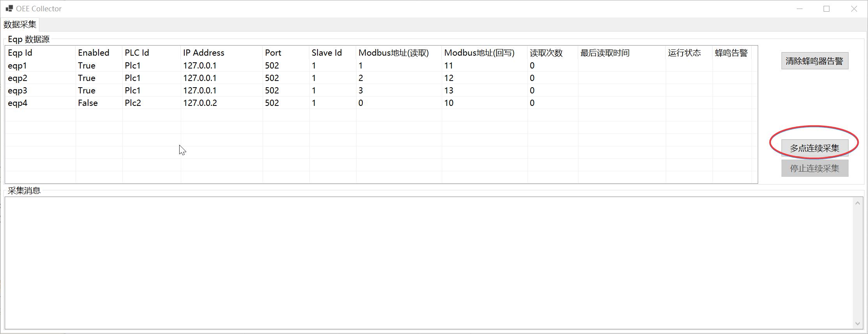Maximize the OEE Collector window

pos(826,9)
